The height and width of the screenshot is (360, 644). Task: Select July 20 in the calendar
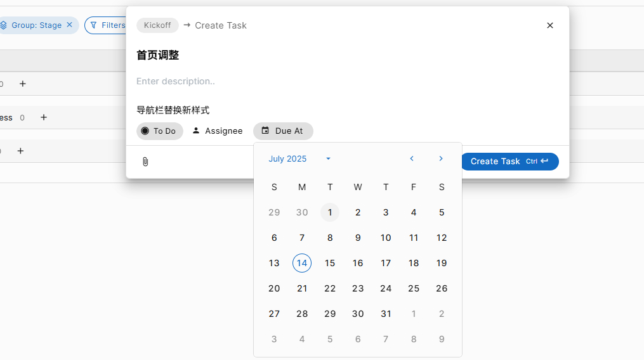tap(274, 288)
